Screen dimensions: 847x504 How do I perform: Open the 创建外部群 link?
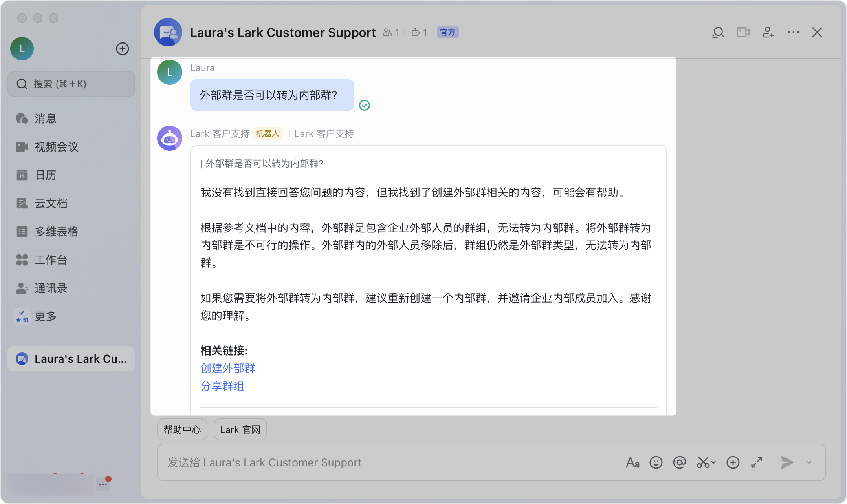coord(228,368)
